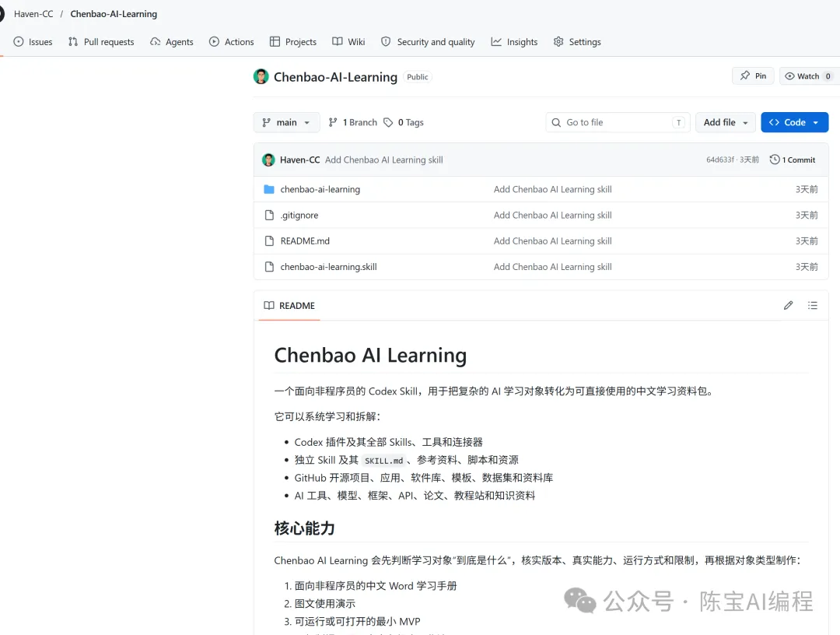Open the chenbao-ai-learning folder

320,189
